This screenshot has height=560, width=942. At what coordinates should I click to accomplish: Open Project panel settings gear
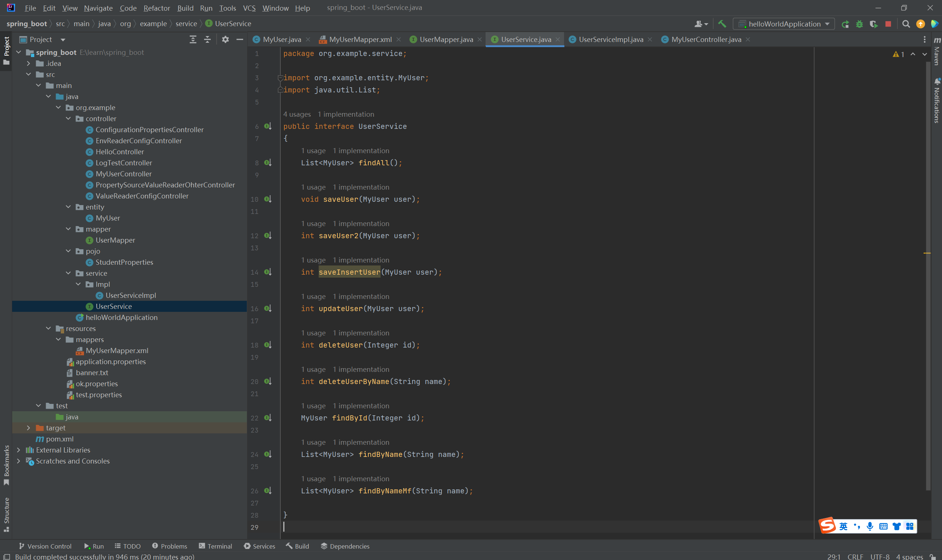coord(225,40)
